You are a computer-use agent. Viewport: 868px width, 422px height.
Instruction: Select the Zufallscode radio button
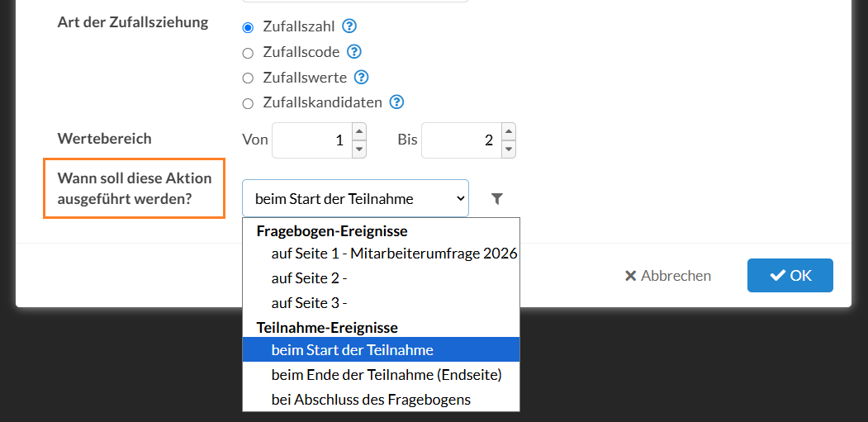click(248, 53)
